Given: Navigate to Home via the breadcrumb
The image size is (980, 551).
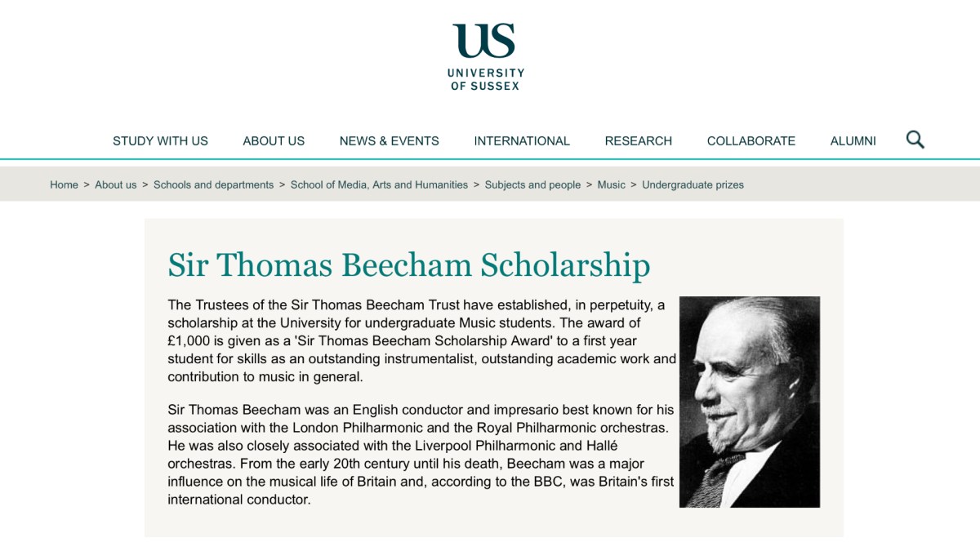Looking at the screenshot, I should (64, 184).
